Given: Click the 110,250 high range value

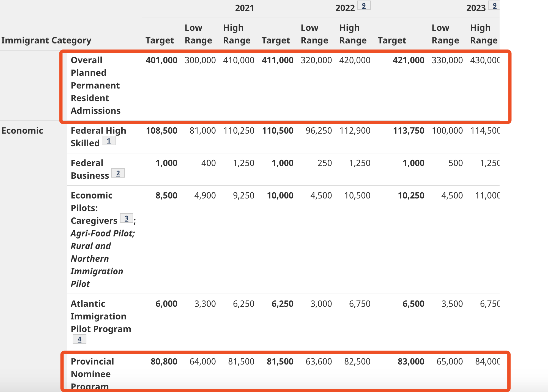Looking at the screenshot, I should 239,131.
